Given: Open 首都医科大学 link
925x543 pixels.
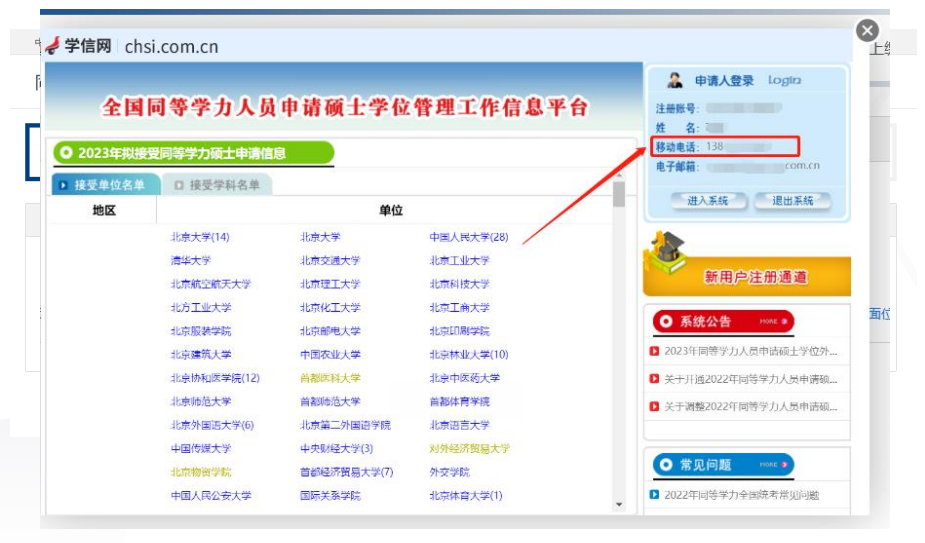Looking at the screenshot, I should click(330, 378).
